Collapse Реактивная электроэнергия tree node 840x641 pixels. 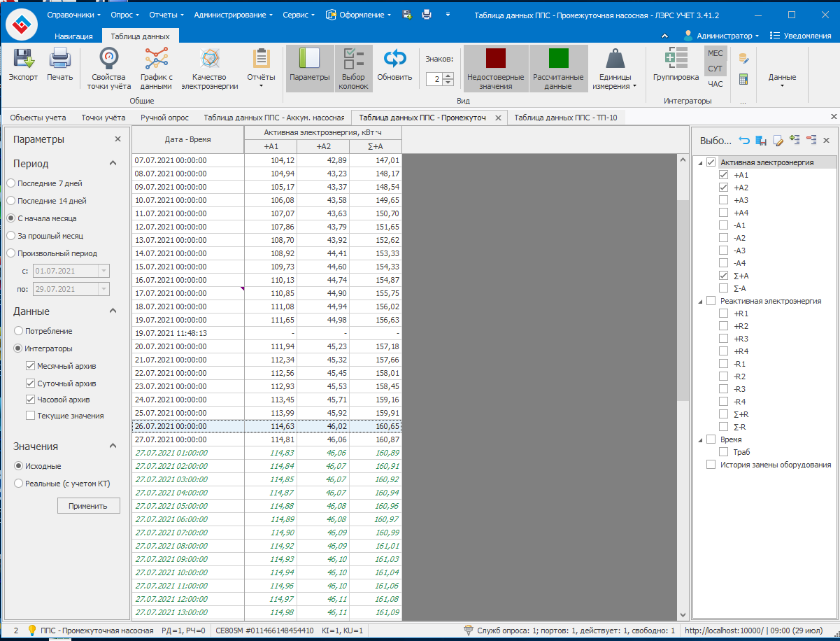tap(700, 301)
